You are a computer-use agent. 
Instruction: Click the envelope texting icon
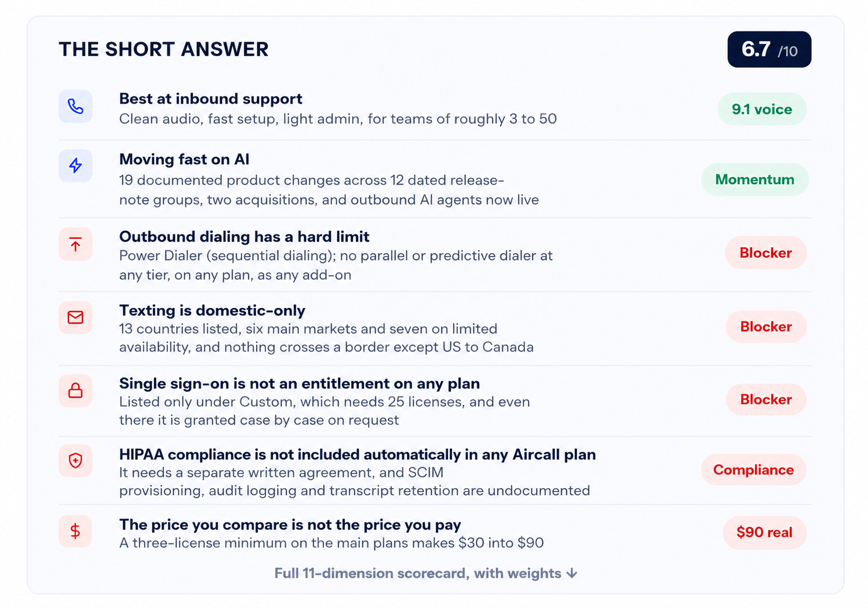75,317
